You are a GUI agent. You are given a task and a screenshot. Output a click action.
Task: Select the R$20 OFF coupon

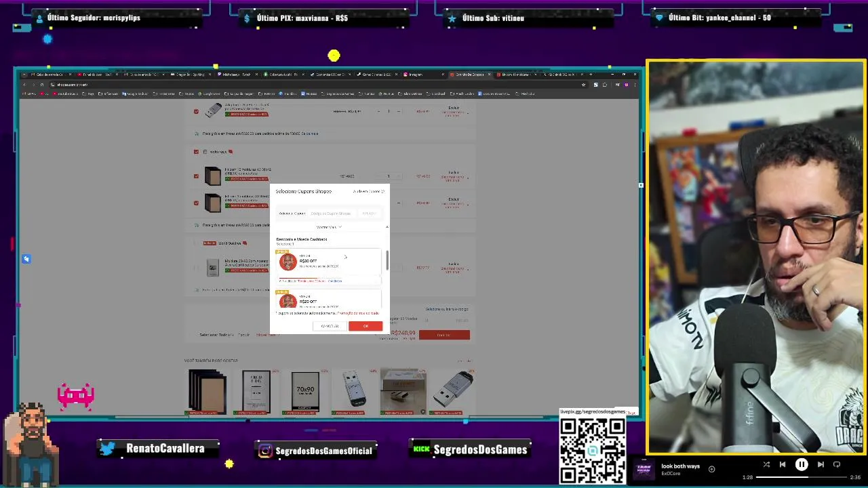click(328, 300)
